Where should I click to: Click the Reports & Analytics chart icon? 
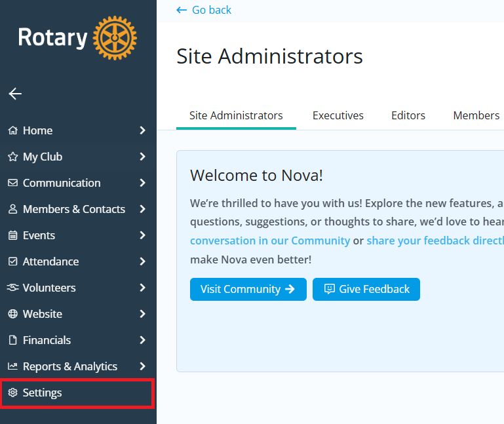(x=13, y=366)
